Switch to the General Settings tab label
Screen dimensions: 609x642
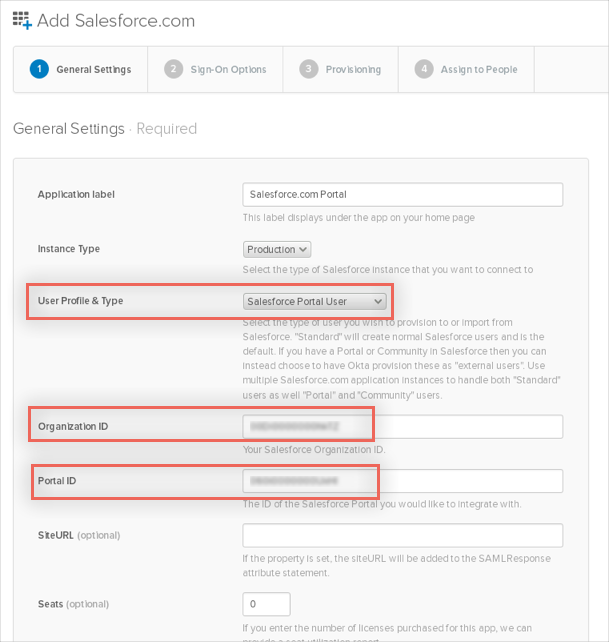click(x=93, y=69)
